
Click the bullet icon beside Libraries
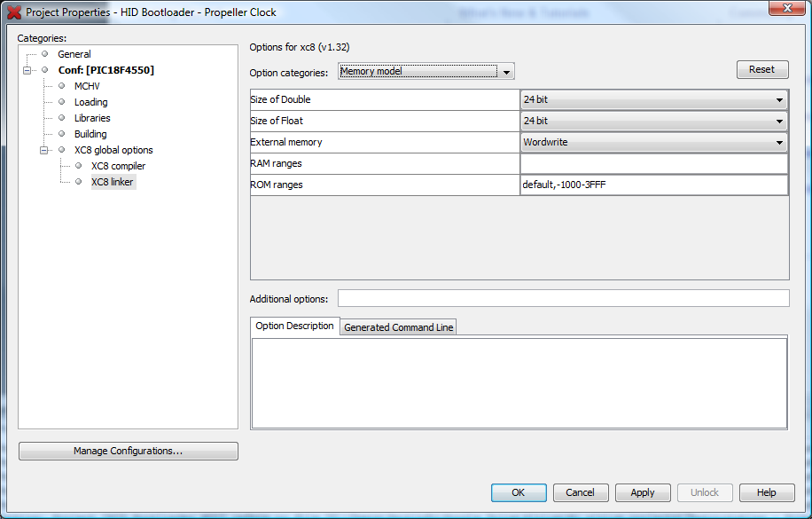pos(62,118)
